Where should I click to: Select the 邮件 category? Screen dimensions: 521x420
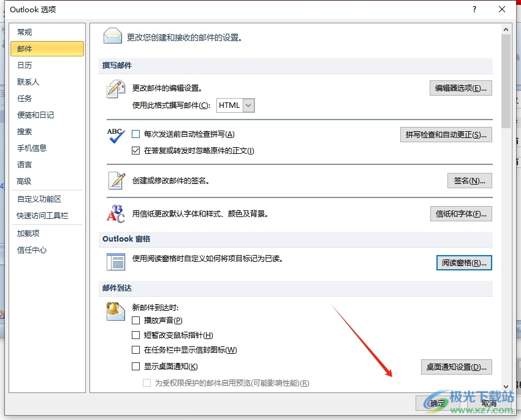47,49
